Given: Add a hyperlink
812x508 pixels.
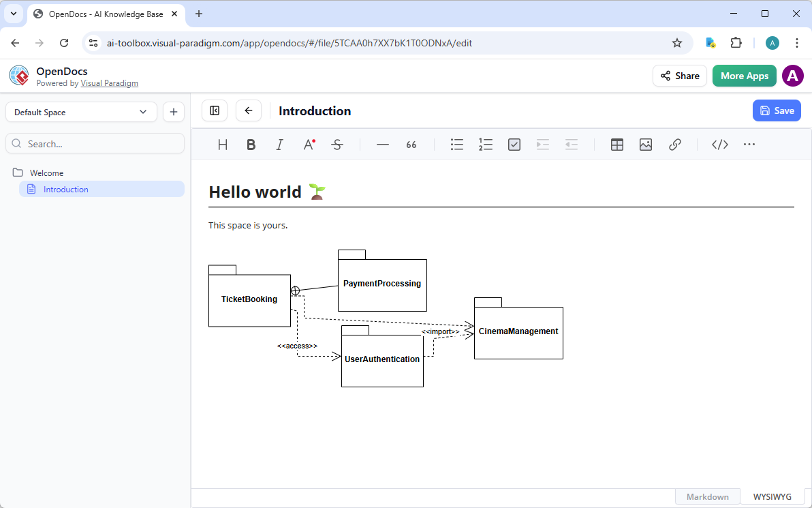Looking at the screenshot, I should pyautogui.click(x=675, y=144).
